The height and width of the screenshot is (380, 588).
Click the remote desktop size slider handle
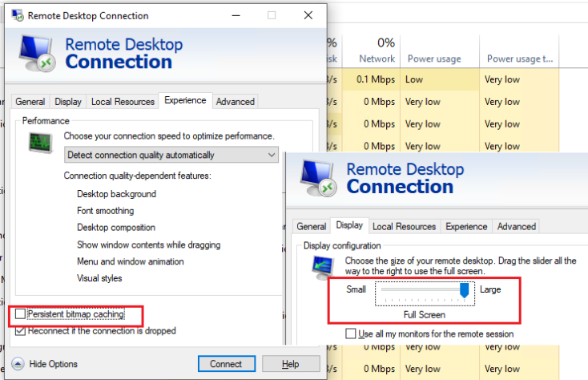tap(464, 289)
